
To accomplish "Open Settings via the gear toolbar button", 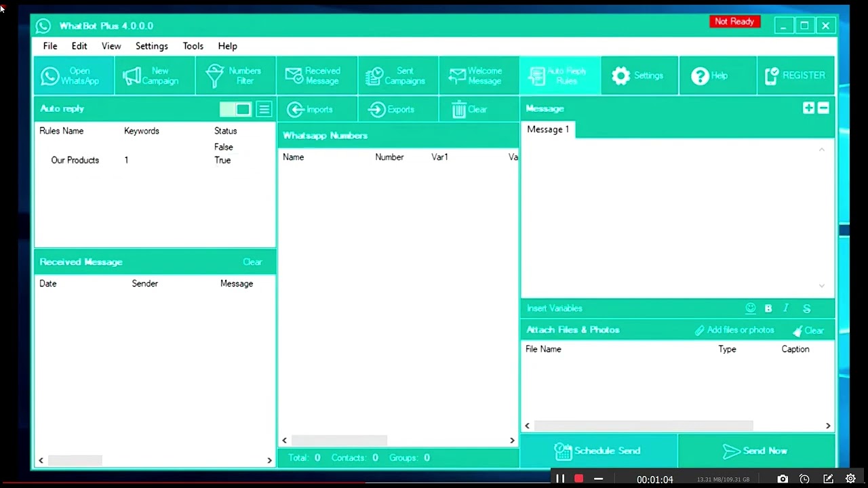I will pyautogui.click(x=639, y=76).
